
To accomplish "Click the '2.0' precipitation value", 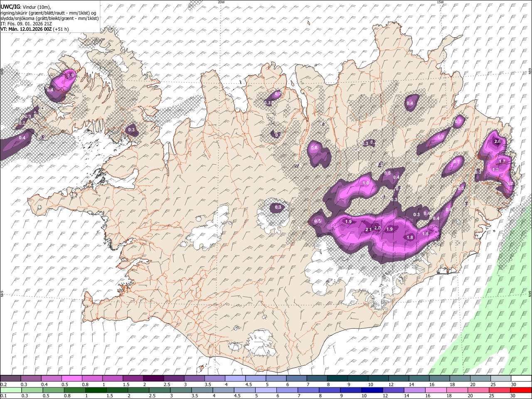I will tap(377, 228).
